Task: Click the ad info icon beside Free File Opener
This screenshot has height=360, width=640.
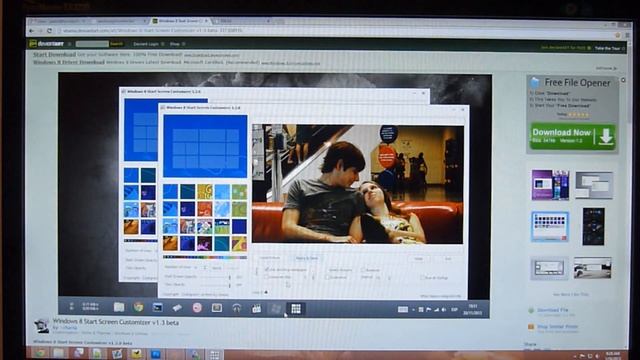Action: coord(623,80)
